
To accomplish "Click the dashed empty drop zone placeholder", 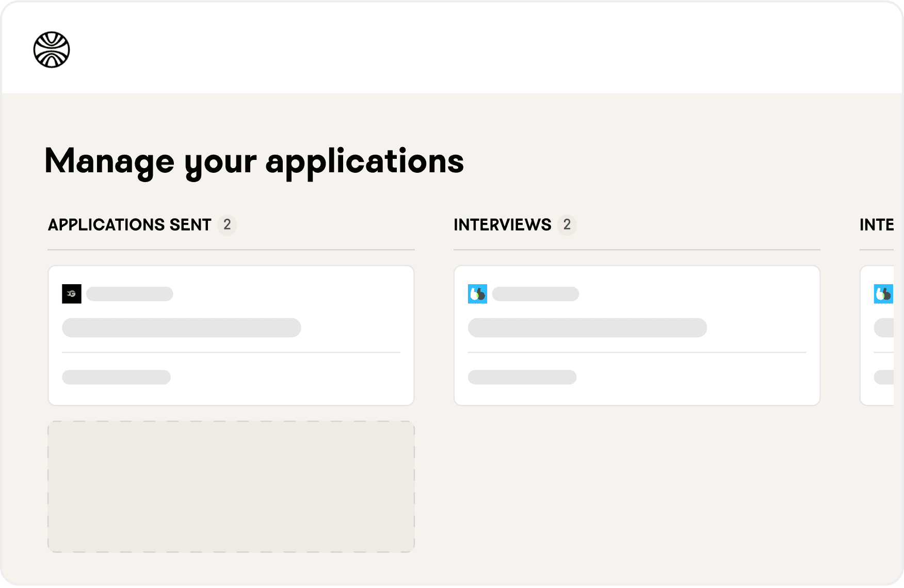I will (x=231, y=486).
